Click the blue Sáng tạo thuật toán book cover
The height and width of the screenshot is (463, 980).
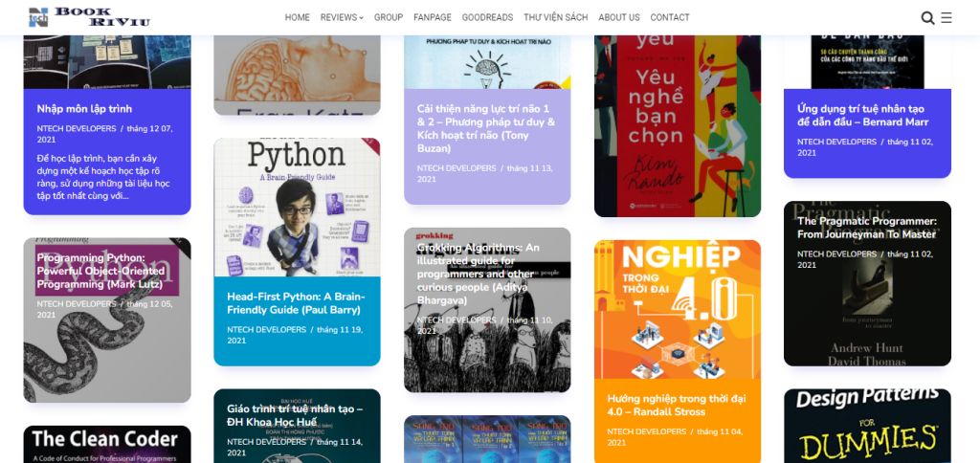point(487,439)
